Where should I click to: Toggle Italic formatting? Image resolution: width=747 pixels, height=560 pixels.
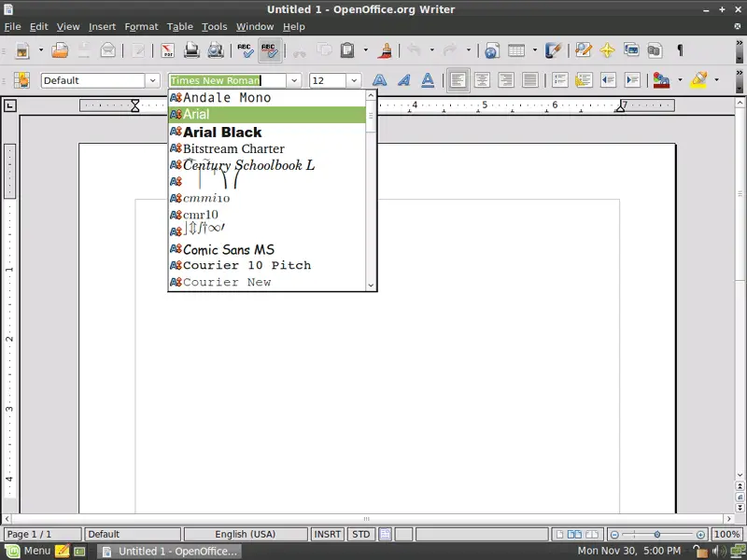(x=403, y=80)
